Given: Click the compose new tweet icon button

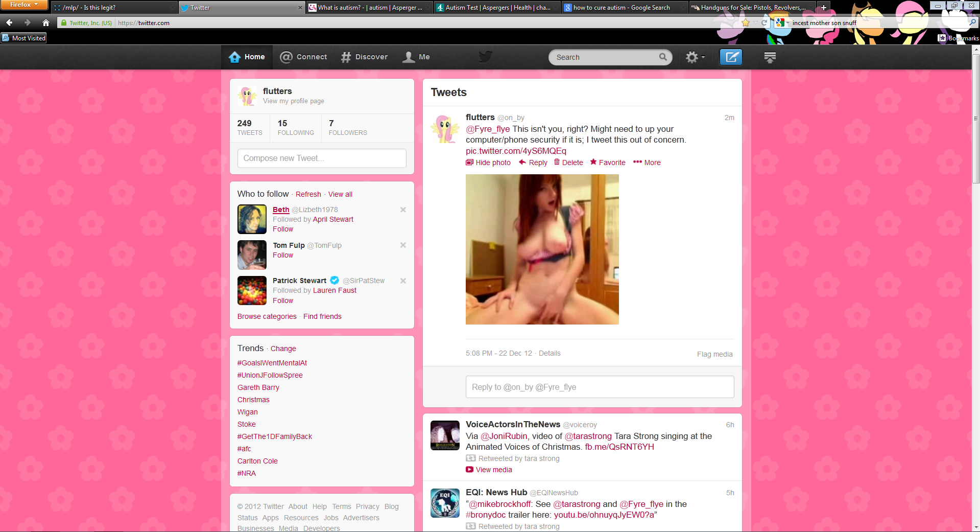Looking at the screenshot, I should (x=731, y=57).
